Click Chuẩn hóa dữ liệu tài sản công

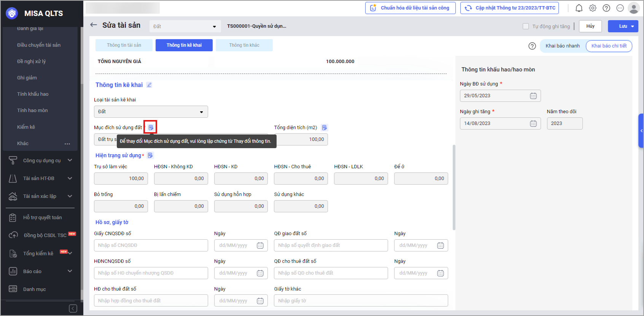[x=410, y=8]
